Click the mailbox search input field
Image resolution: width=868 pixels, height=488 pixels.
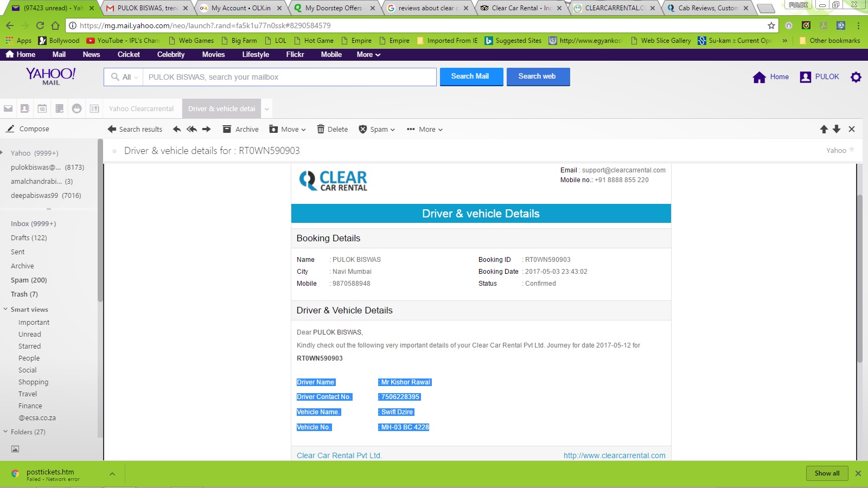pos(289,77)
